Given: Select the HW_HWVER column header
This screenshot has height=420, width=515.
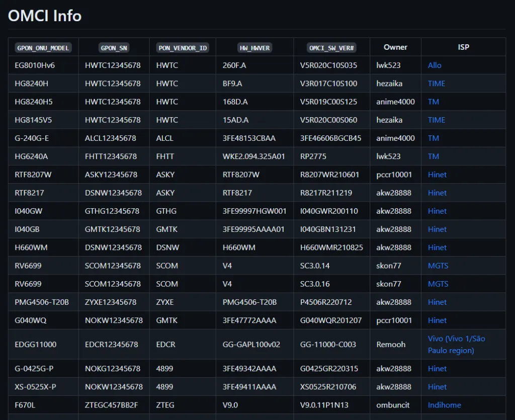Looking at the screenshot, I should [x=254, y=48].
